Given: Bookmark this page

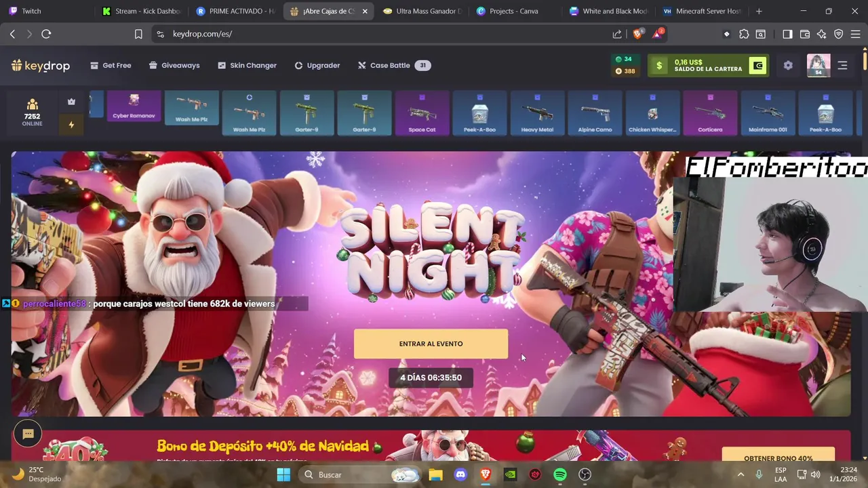Looking at the screenshot, I should point(138,34).
